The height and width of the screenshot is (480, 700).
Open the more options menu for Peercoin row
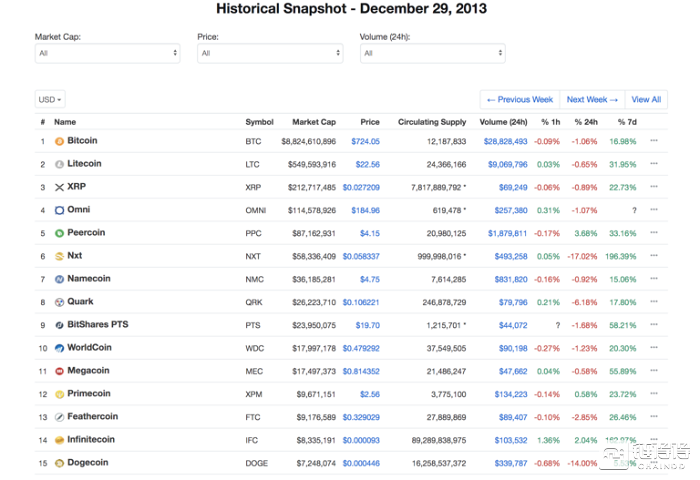point(654,233)
